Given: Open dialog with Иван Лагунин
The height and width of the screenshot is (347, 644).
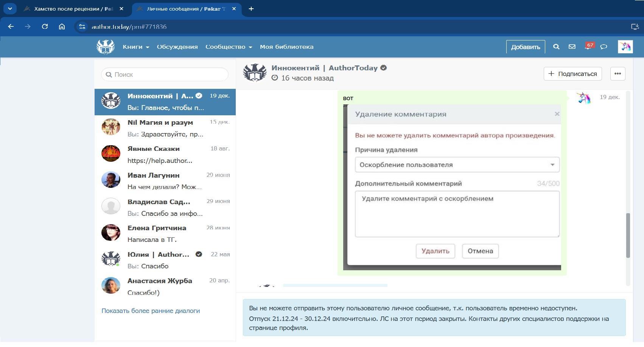Looking at the screenshot, I should 165,181.
